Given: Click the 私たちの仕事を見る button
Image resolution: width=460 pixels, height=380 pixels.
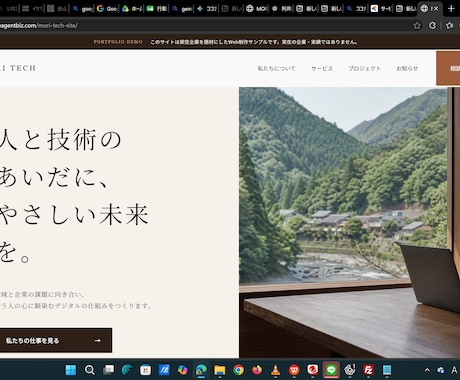Looking at the screenshot, I should [x=55, y=340].
